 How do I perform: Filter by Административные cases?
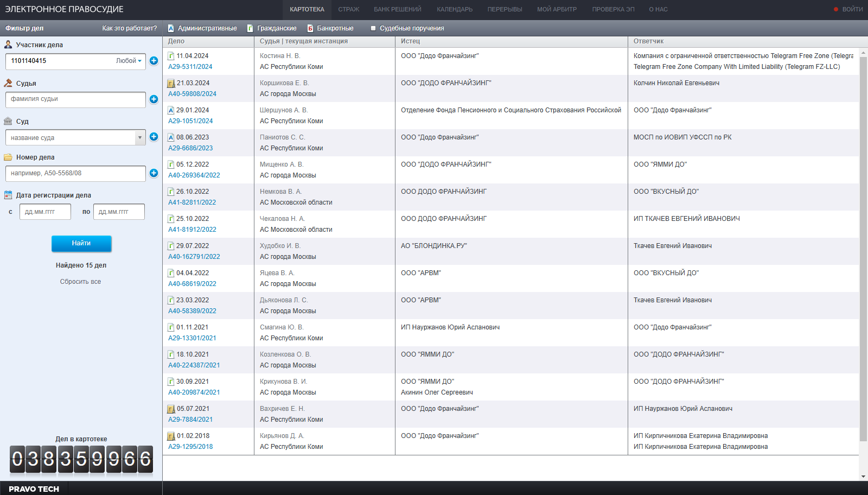point(202,28)
